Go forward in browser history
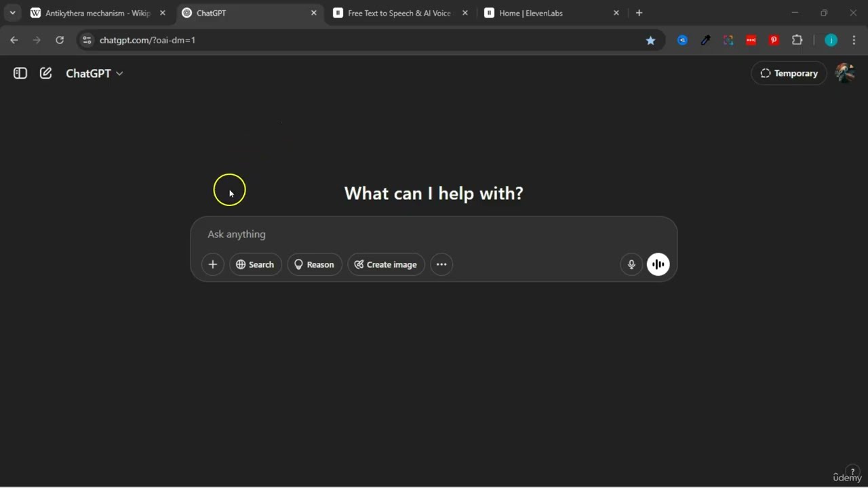Screen dimensions: 868x488 point(37,40)
